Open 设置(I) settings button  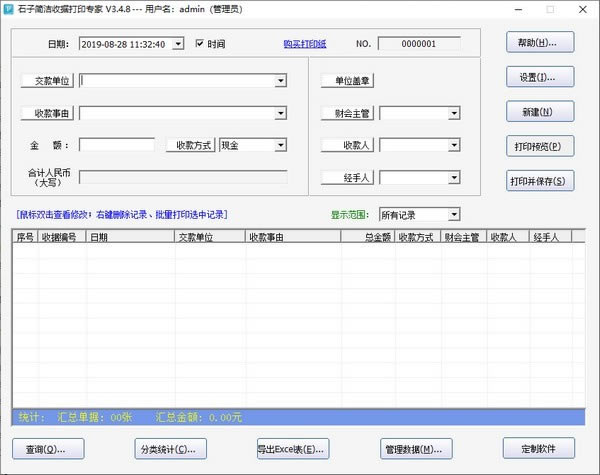[x=539, y=77]
